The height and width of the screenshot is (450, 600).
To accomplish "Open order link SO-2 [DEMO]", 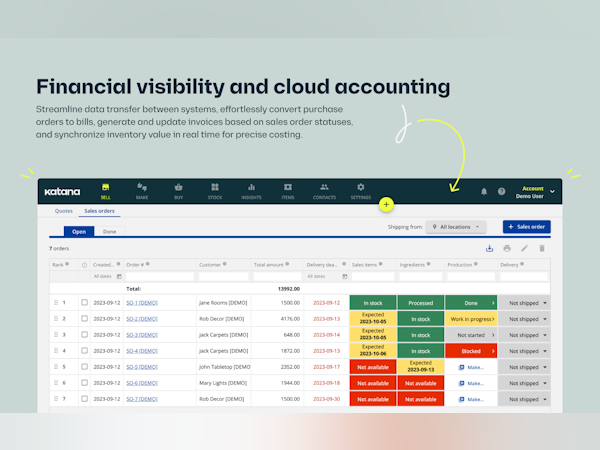I will pos(142,319).
